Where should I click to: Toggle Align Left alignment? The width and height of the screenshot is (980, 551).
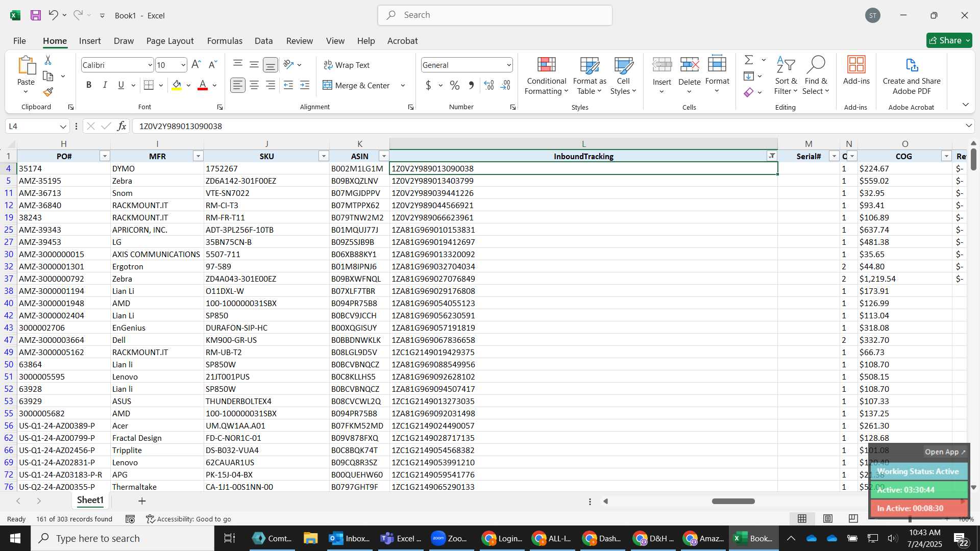tap(237, 85)
